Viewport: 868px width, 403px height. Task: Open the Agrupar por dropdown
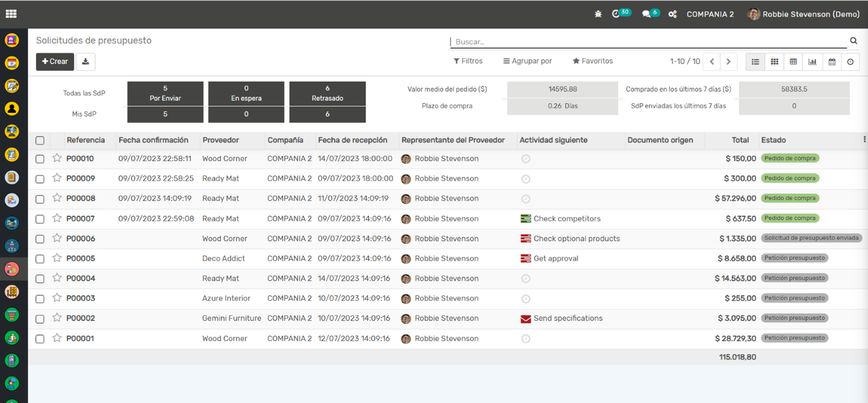coord(527,61)
